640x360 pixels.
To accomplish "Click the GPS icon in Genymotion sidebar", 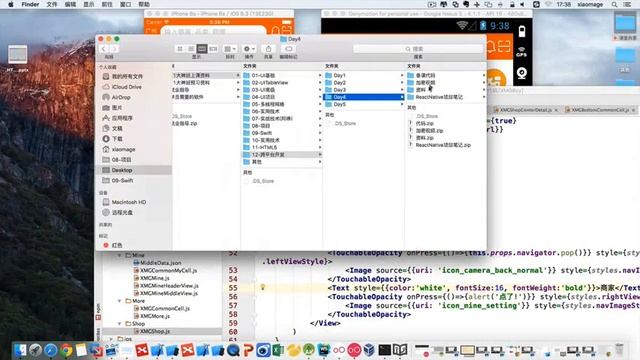I will click(x=521, y=52).
